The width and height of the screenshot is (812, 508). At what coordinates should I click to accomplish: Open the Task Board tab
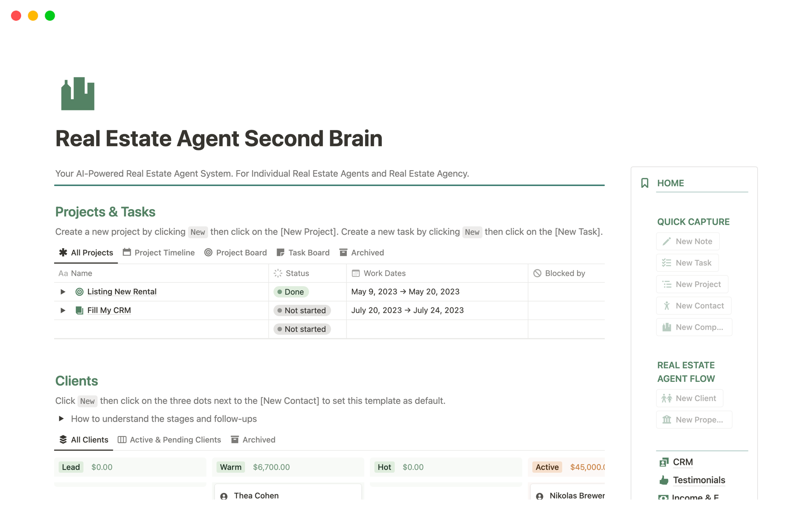303,253
